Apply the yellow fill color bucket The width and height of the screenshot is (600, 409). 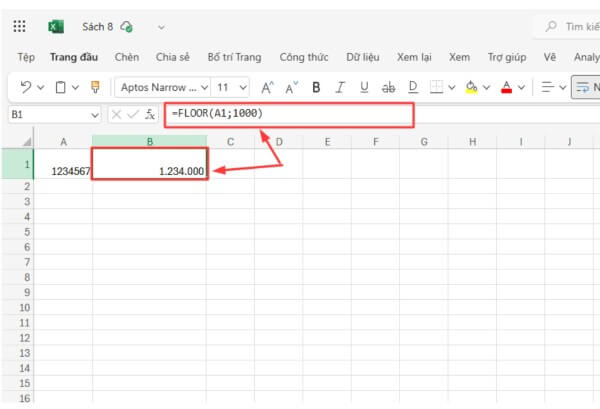pyautogui.click(x=471, y=87)
